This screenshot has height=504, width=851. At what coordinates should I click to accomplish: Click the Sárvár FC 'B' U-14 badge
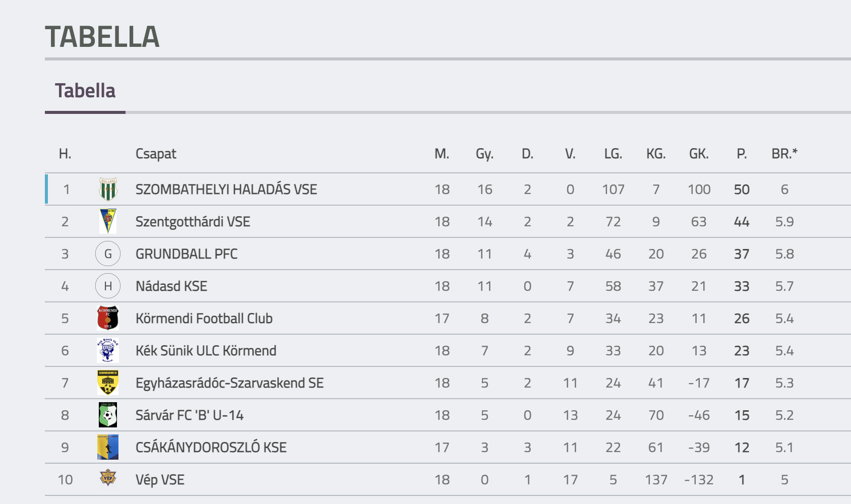(x=108, y=415)
